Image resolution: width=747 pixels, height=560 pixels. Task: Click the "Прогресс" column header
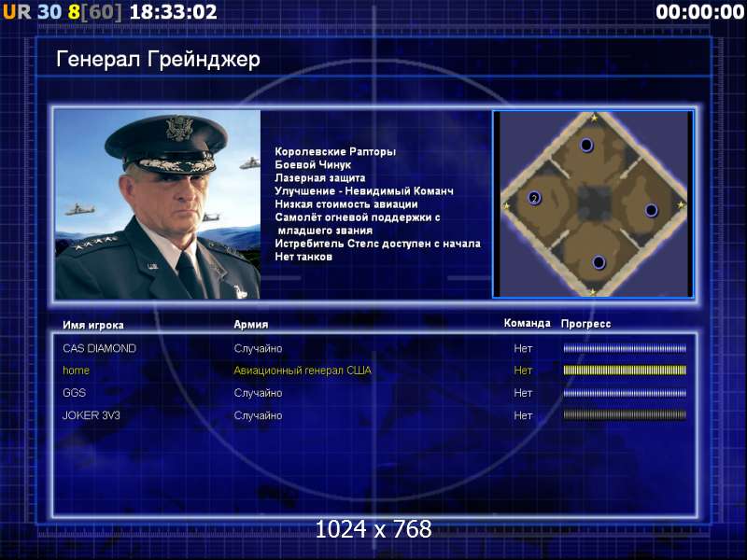click(x=586, y=324)
